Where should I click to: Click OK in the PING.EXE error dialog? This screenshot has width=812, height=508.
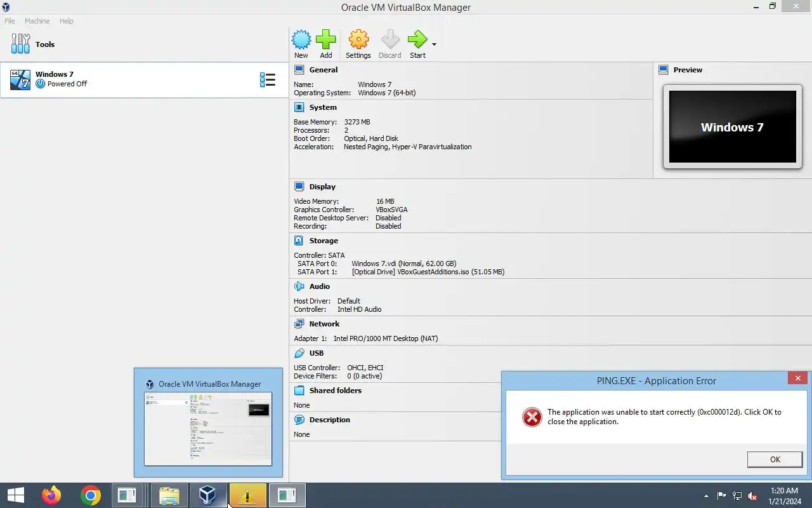pos(775,460)
